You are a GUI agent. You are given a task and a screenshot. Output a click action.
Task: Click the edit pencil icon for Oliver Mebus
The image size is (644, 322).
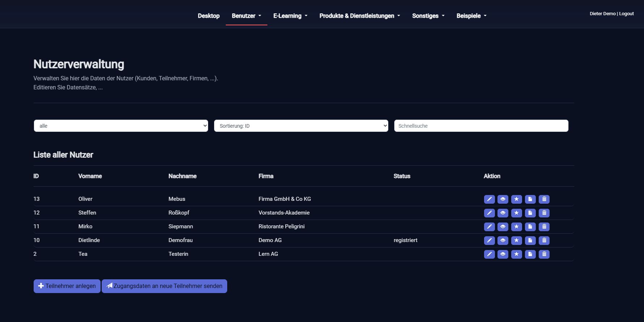tap(489, 199)
